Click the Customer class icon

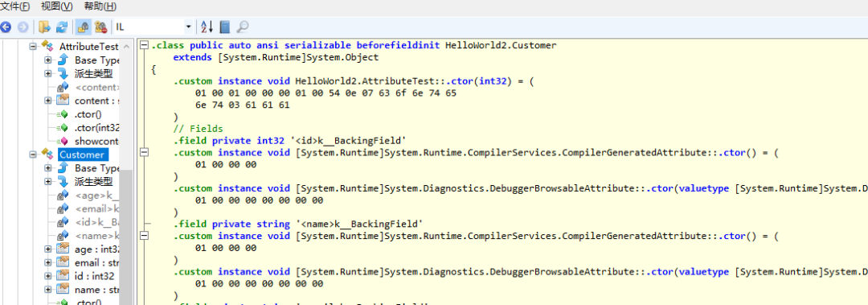[x=47, y=155]
